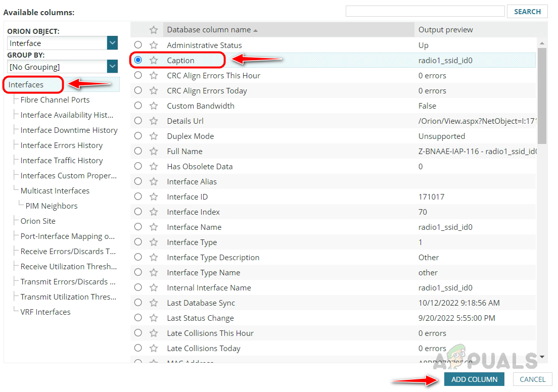558x392 pixels.
Task: Select the Duplex Mode row text
Action: click(x=191, y=136)
